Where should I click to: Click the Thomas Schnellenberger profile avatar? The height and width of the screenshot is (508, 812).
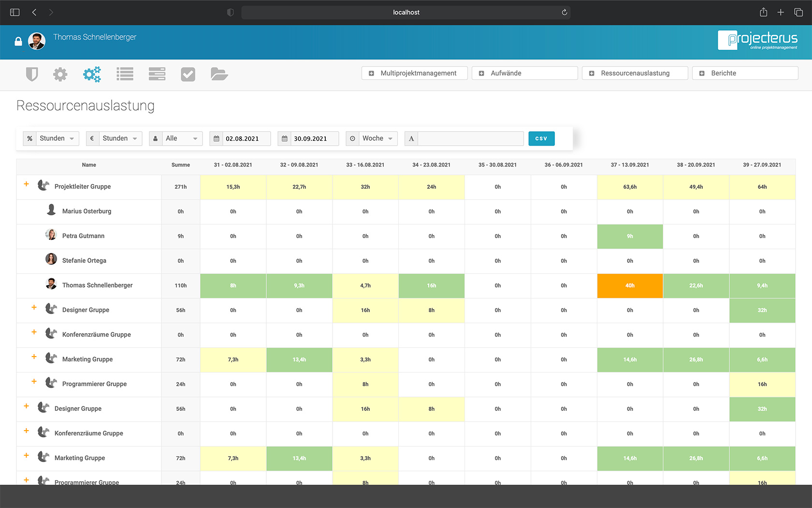[x=37, y=42]
